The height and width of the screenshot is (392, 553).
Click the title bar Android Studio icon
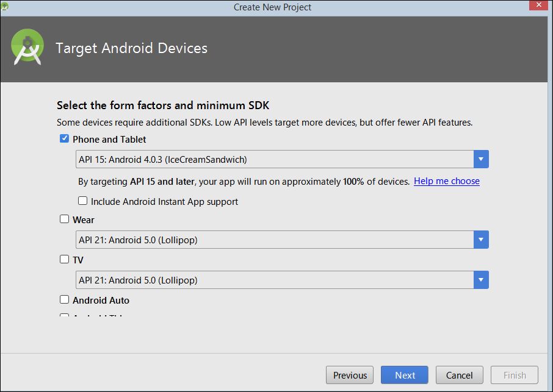coord(5,6)
